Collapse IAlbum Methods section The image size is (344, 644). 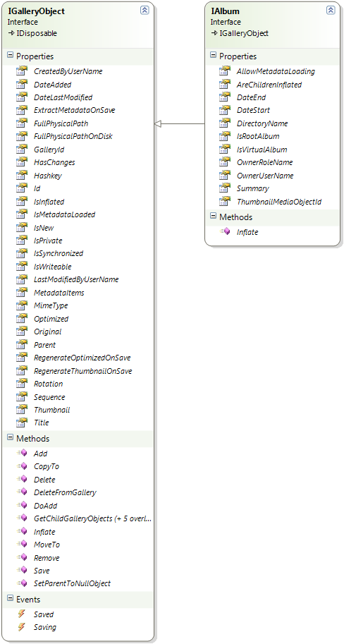point(213,216)
